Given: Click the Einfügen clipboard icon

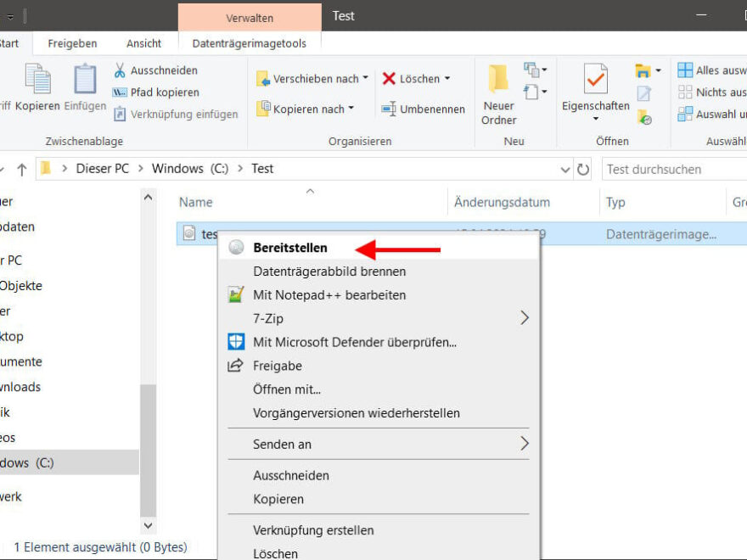Looking at the screenshot, I should tap(85, 80).
